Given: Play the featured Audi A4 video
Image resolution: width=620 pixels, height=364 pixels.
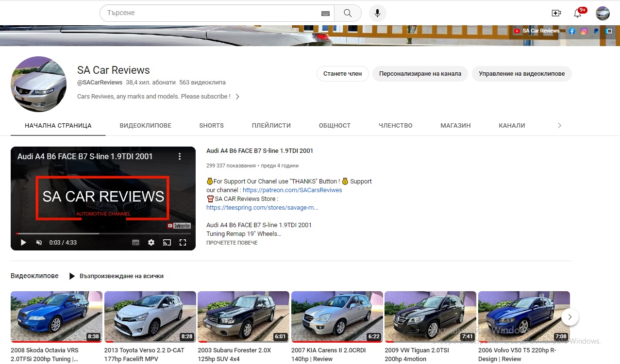Looking at the screenshot, I should [23, 243].
